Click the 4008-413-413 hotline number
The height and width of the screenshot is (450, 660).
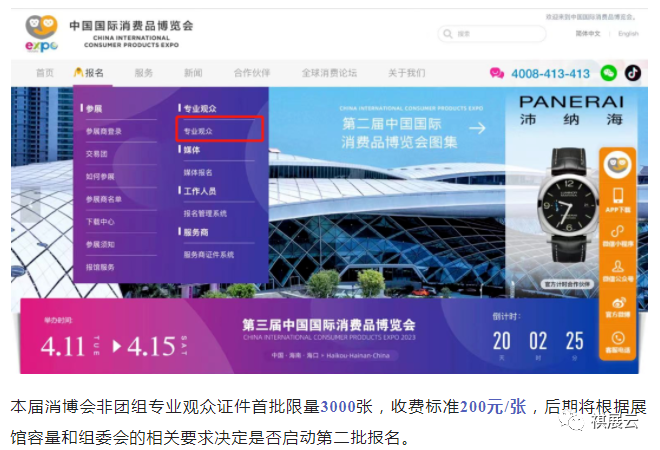tap(550, 74)
